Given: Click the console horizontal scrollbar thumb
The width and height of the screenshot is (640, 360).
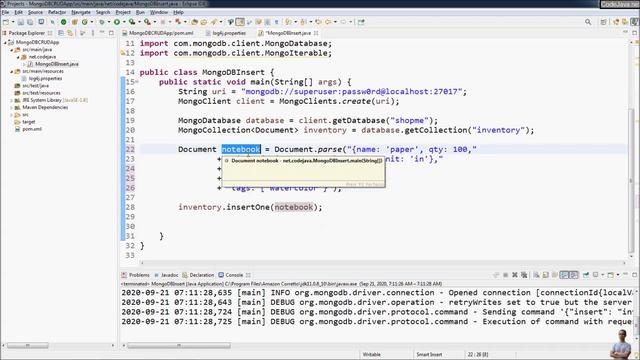Looking at the screenshot, I should pos(179,346).
